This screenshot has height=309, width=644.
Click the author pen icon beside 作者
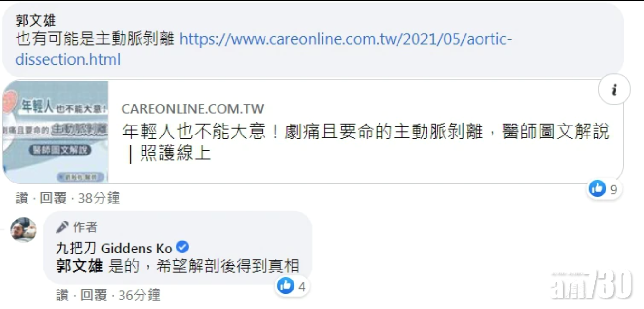coord(62,228)
